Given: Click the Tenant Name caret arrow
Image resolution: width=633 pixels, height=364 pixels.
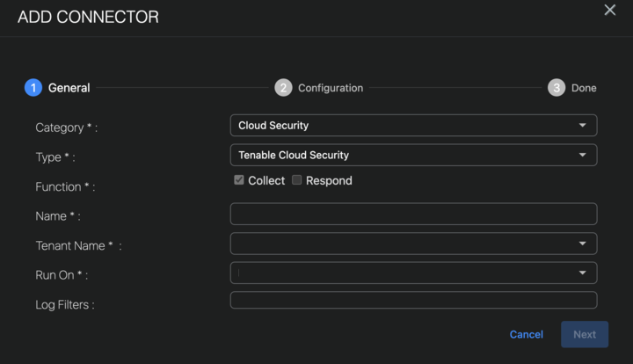Looking at the screenshot, I should point(582,244).
